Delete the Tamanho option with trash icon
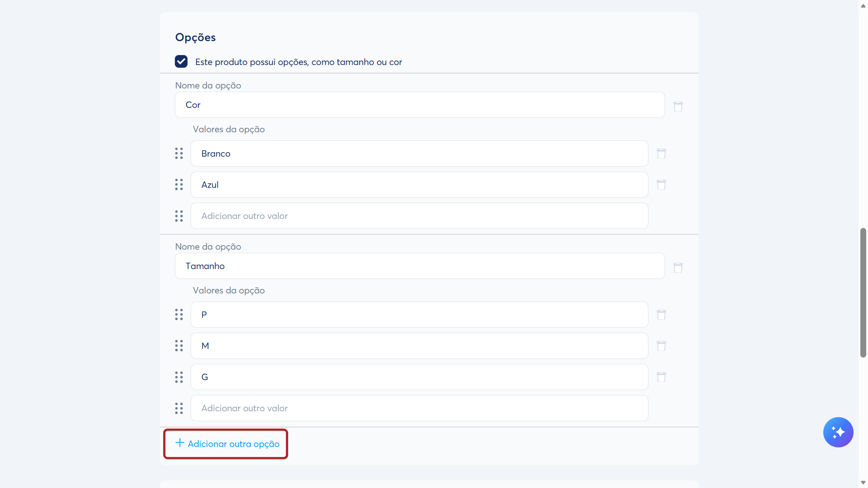The height and width of the screenshot is (488, 868). (x=678, y=268)
